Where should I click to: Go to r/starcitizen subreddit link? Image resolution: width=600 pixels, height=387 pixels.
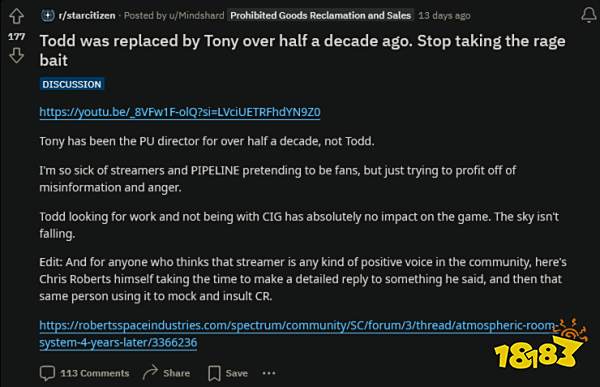[x=87, y=16]
